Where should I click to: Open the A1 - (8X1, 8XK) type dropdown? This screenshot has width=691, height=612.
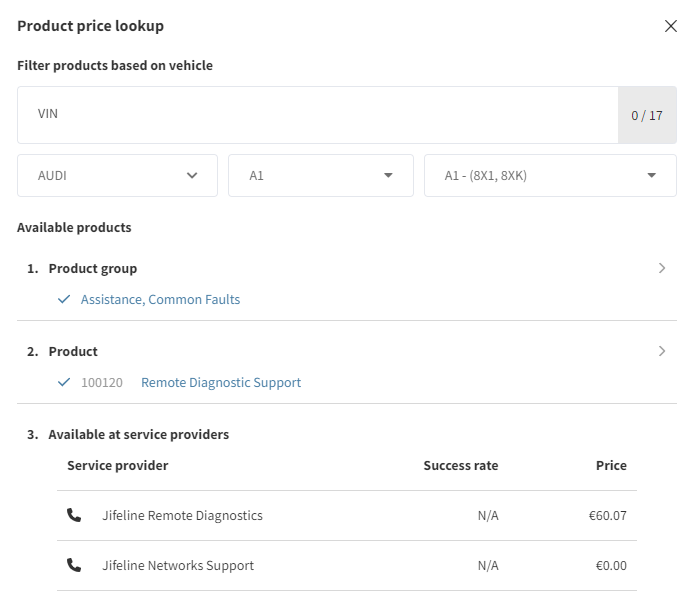point(550,175)
